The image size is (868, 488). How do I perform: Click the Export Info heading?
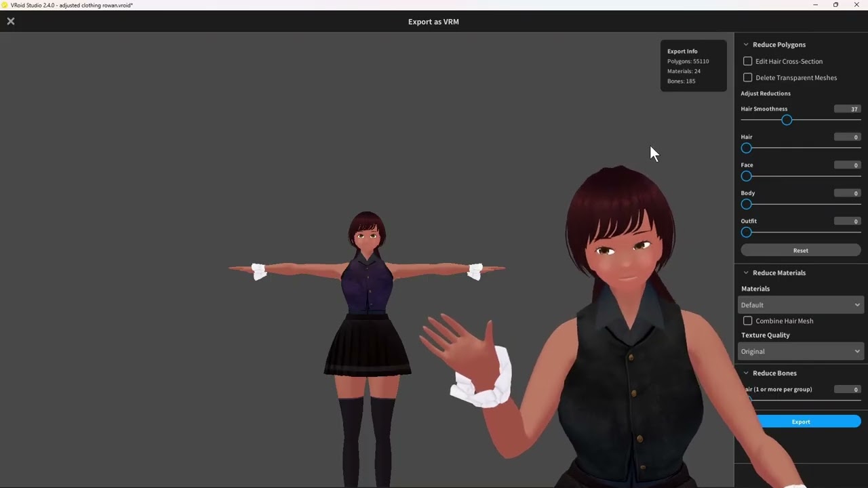tap(682, 51)
